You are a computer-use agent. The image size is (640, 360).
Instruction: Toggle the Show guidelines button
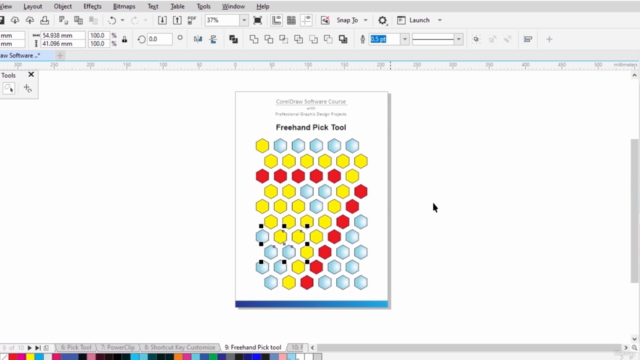(x=307, y=20)
